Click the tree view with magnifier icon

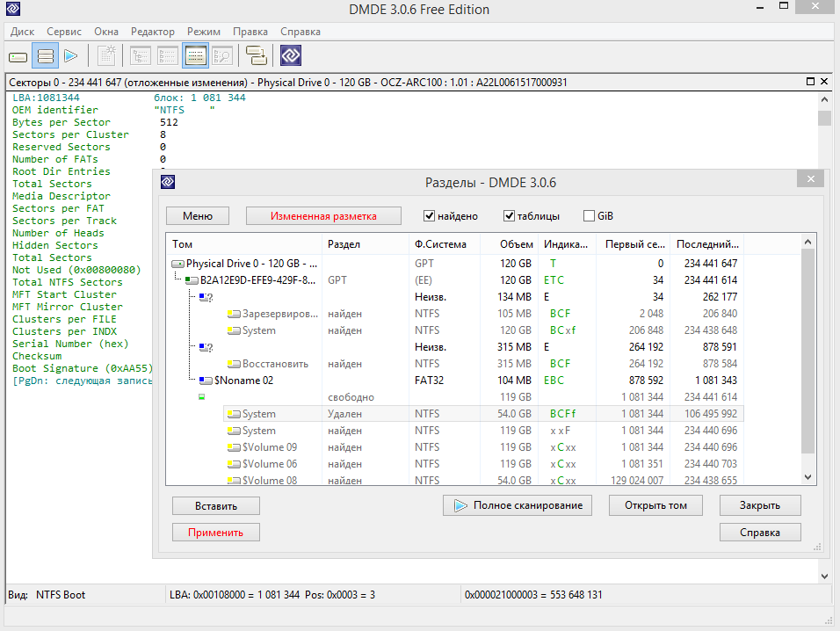pos(221,56)
